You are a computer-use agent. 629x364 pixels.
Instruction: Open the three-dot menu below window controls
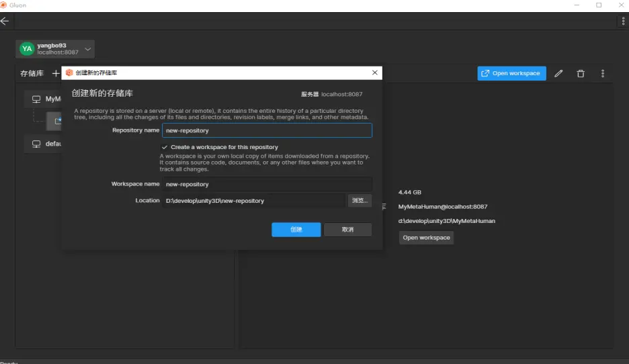coord(623,21)
